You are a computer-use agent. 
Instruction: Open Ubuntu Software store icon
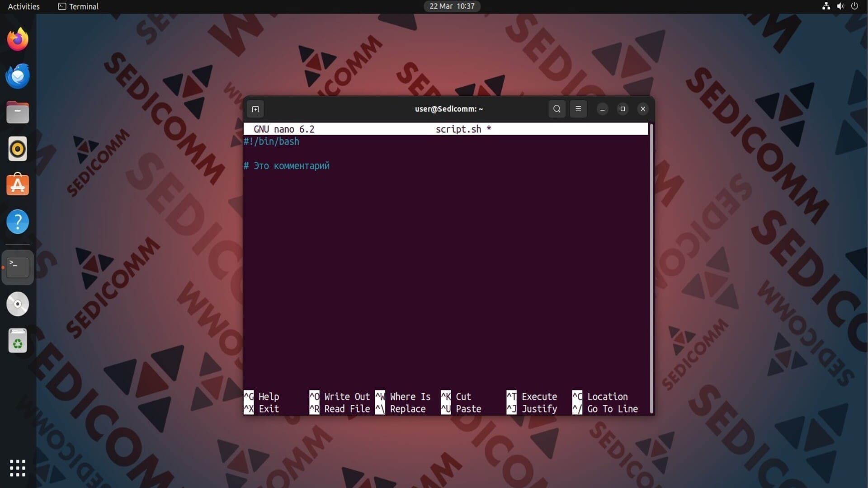pos(18,185)
